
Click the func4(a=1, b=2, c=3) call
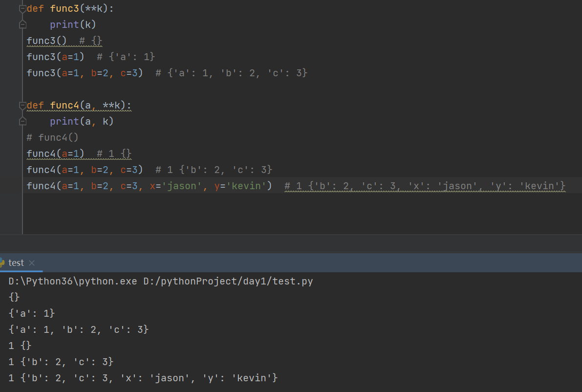click(x=85, y=170)
